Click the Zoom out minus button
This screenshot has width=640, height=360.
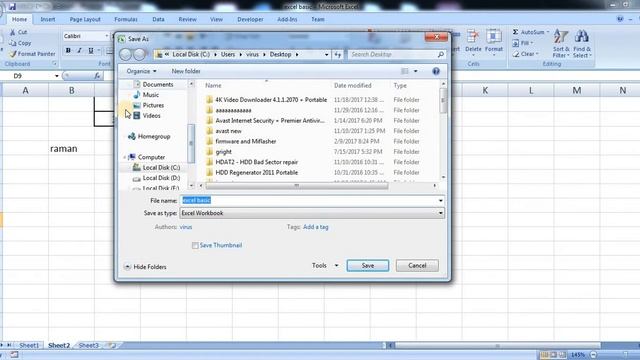coord(593,355)
